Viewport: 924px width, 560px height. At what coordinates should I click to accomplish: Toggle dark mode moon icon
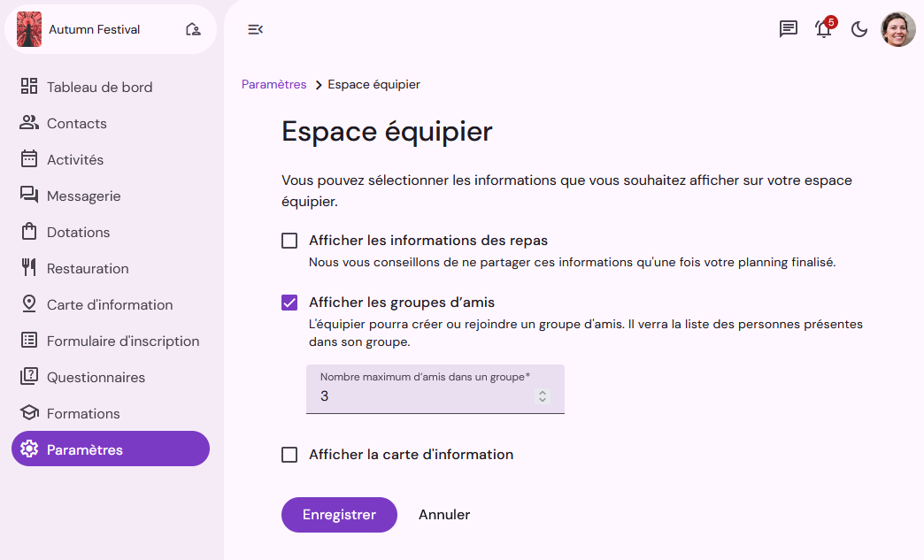point(859,29)
